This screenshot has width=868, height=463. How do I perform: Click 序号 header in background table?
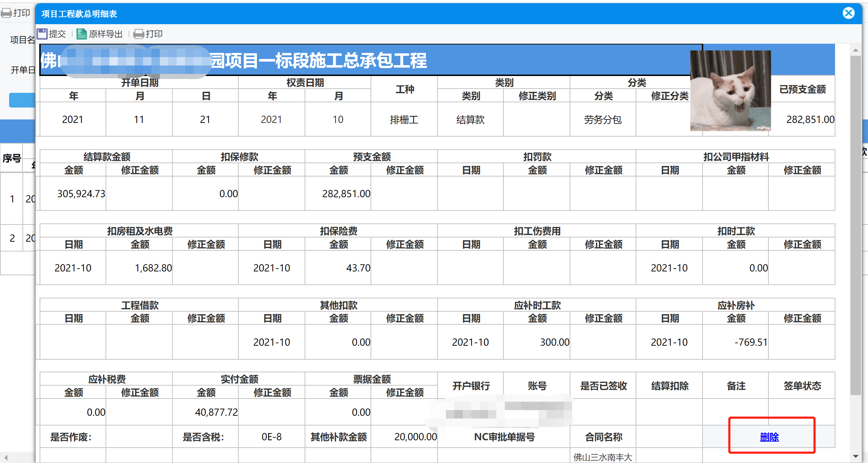tap(12, 158)
